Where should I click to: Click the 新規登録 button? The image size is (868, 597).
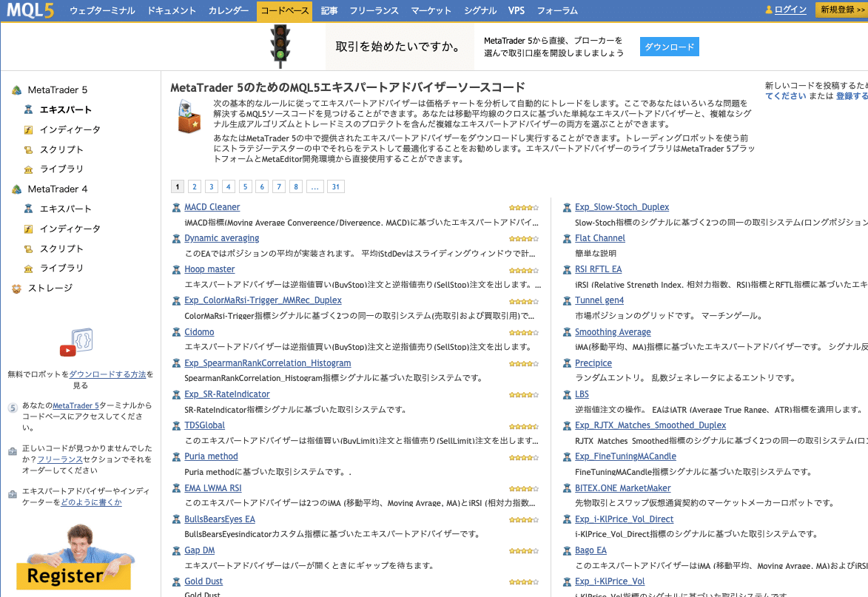[842, 10]
